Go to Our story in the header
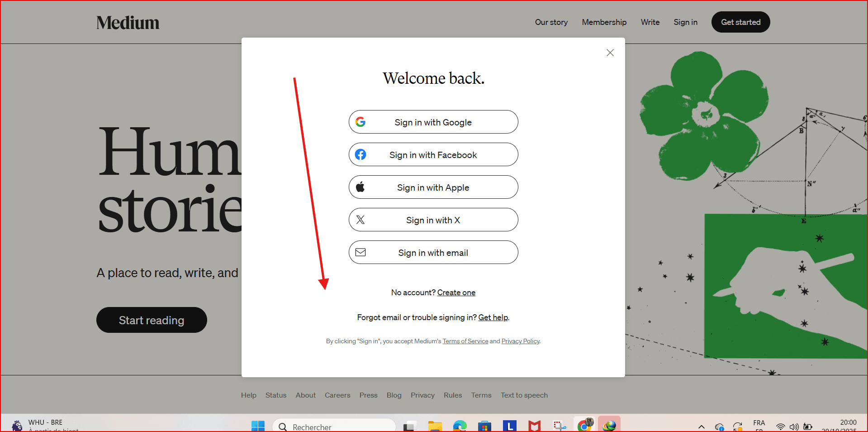This screenshot has width=868, height=432. pos(551,22)
